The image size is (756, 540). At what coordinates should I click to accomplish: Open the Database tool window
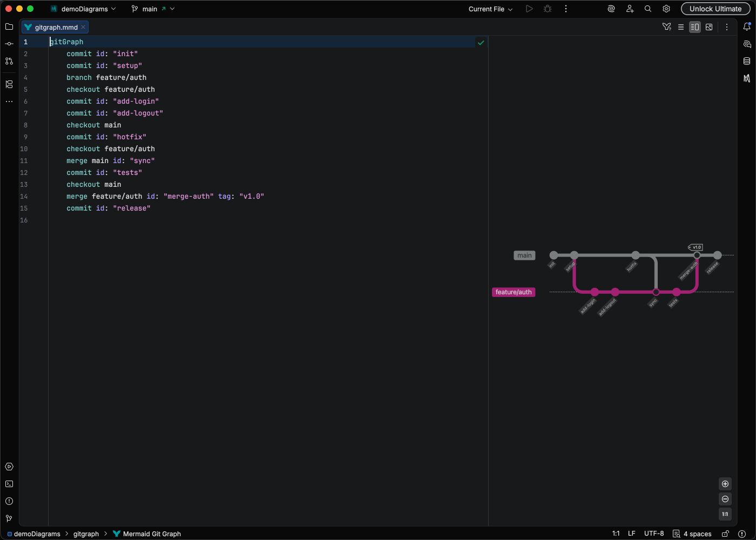[x=747, y=61]
